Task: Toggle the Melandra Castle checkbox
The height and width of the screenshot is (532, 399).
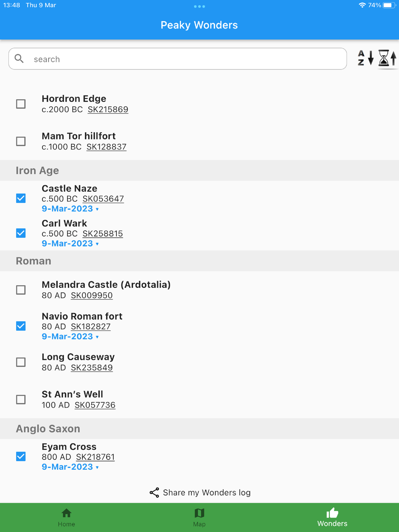Action: point(21,290)
